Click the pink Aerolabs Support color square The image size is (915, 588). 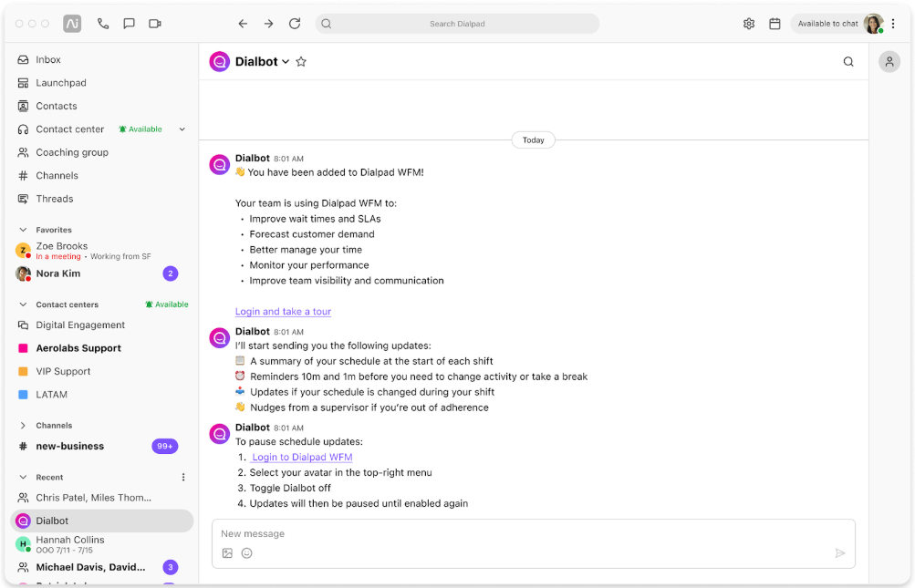click(24, 348)
